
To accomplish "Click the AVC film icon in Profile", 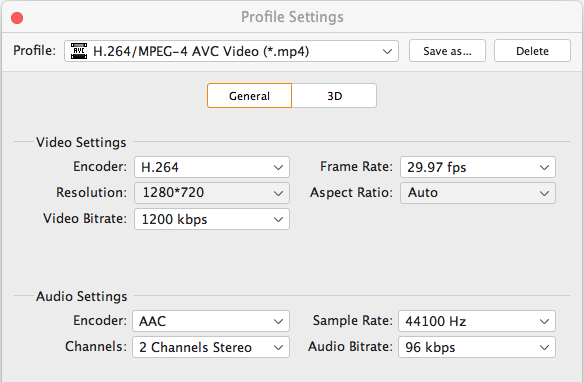I will (x=79, y=51).
